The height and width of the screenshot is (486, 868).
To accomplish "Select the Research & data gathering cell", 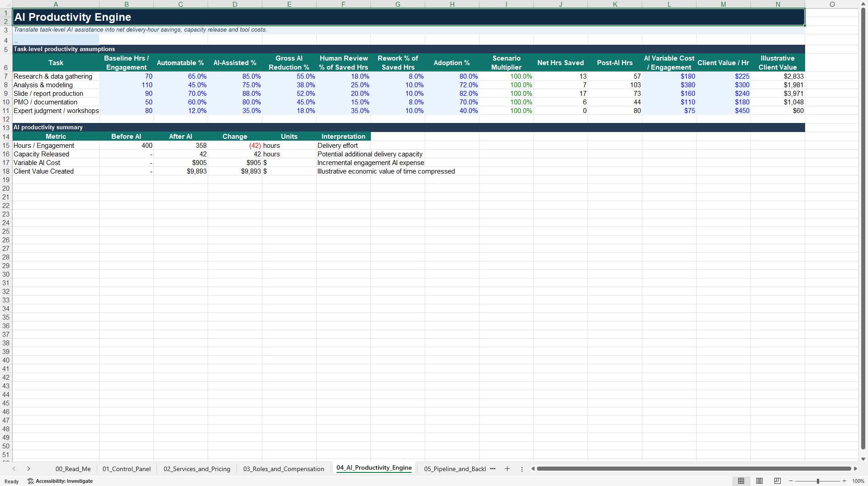I will click(x=56, y=76).
